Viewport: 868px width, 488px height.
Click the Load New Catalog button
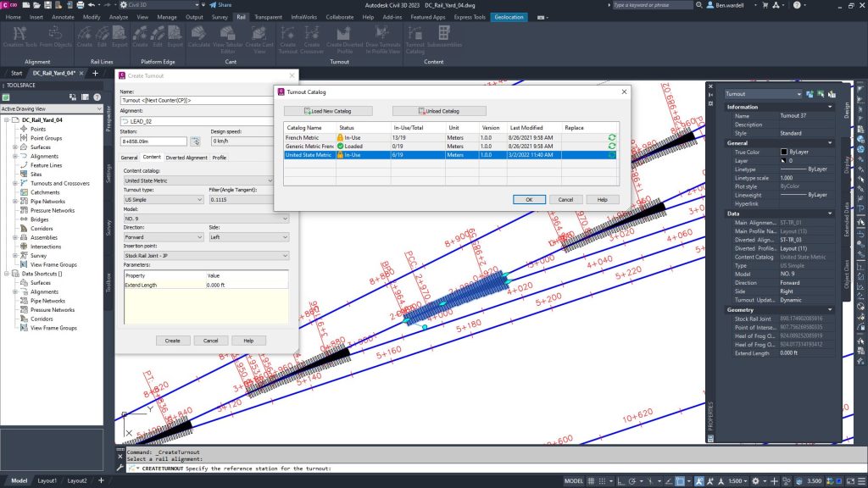(328, 111)
